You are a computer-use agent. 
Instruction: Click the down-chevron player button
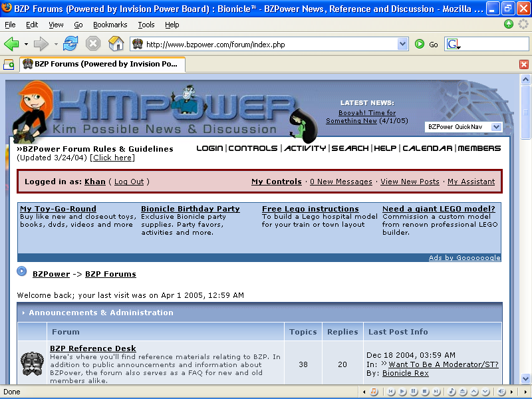click(x=485, y=392)
